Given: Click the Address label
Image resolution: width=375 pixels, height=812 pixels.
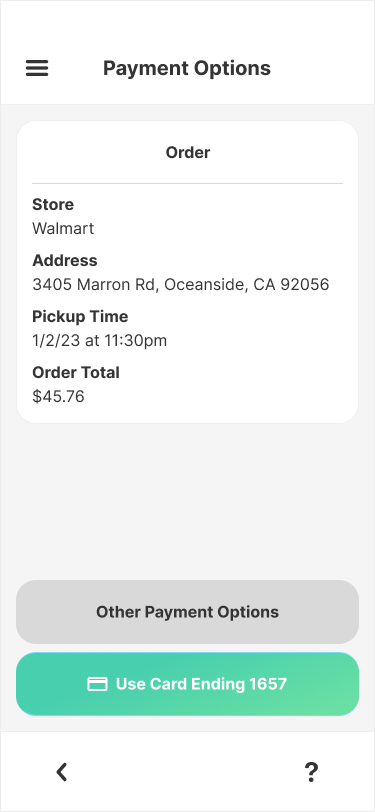Looking at the screenshot, I should click(x=65, y=260).
